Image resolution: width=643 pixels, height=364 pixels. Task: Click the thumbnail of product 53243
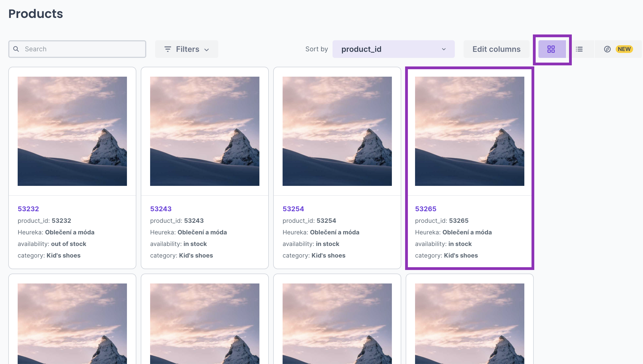205,131
